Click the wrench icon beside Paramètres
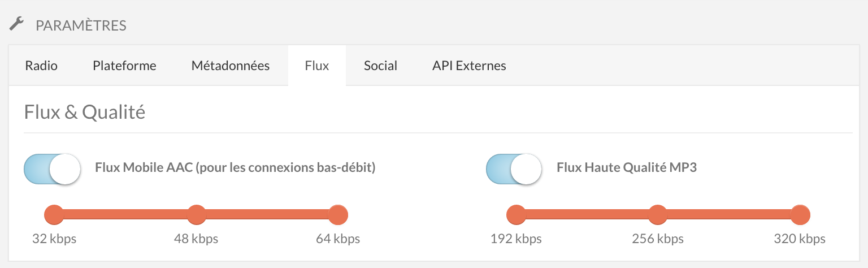Viewport: 868px width, 268px height. pos(17,24)
